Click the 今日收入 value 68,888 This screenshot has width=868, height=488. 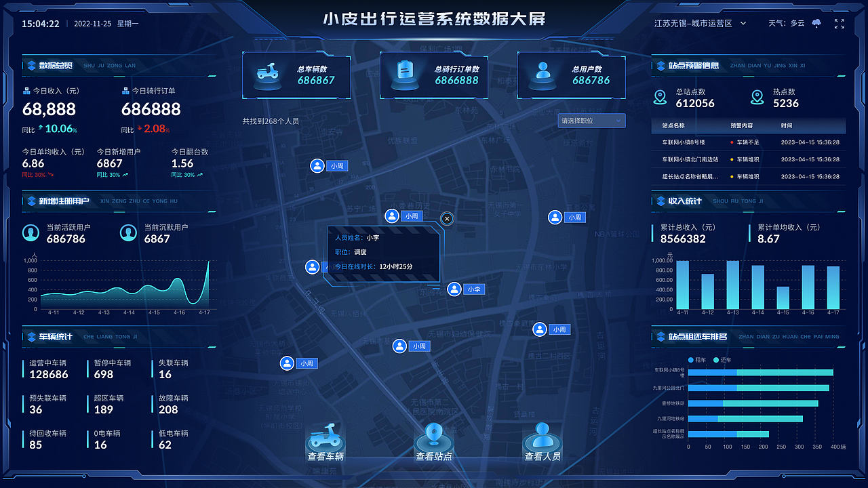click(50, 109)
